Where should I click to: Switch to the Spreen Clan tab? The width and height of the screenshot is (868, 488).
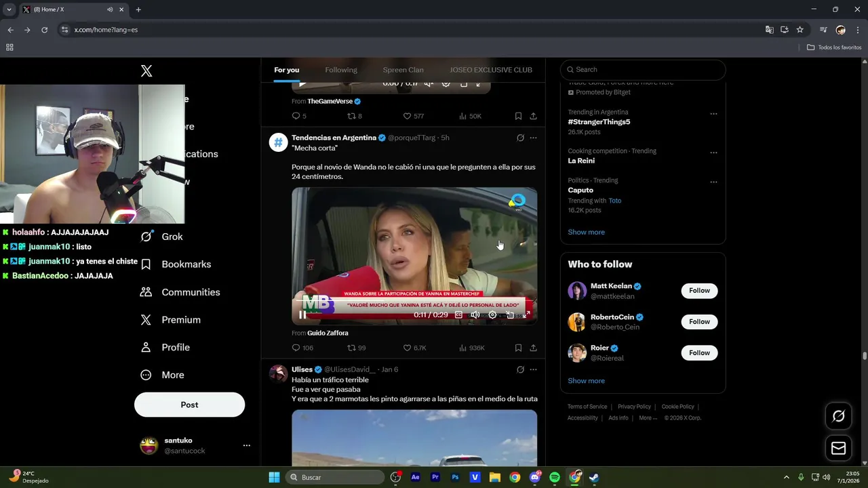click(403, 70)
